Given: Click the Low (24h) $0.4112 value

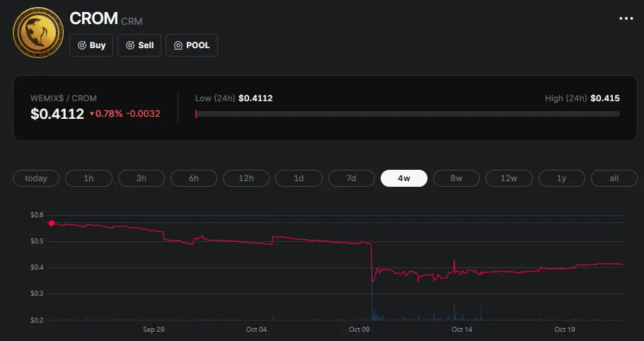Looking at the screenshot, I should pos(255,98).
